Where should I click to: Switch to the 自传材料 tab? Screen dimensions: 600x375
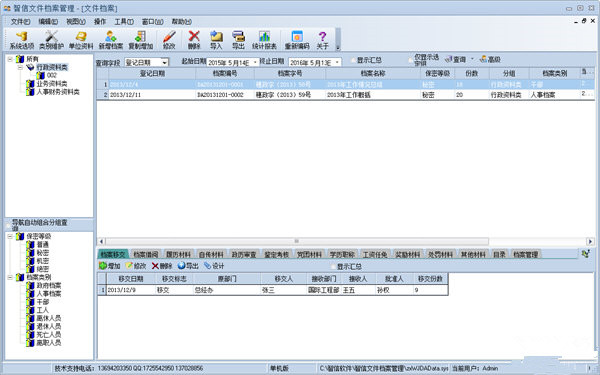(211, 254)
